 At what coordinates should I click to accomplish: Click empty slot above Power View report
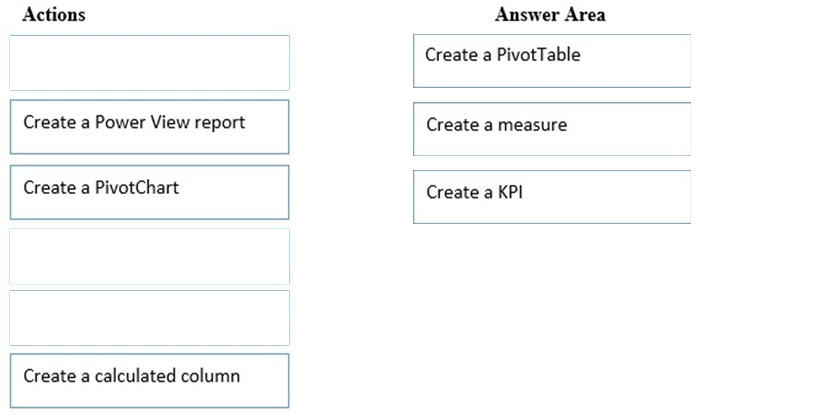coord(149,63)
